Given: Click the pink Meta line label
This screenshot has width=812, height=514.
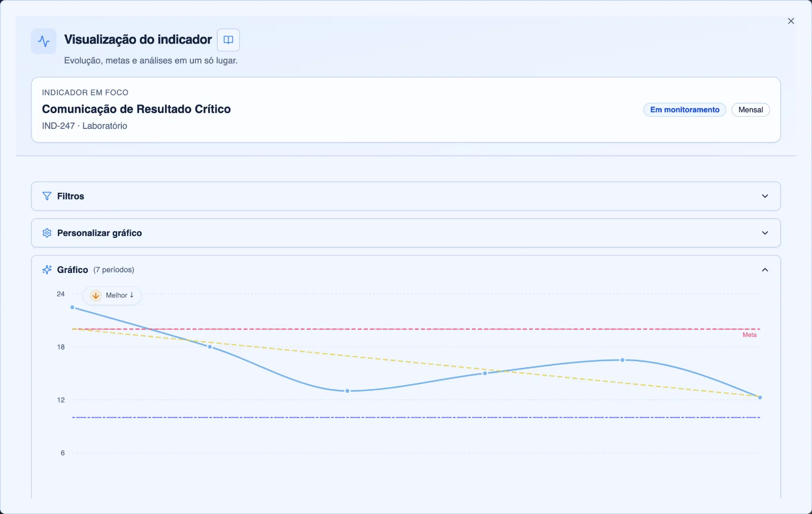Looking at the screenshot, I should 750,335.
